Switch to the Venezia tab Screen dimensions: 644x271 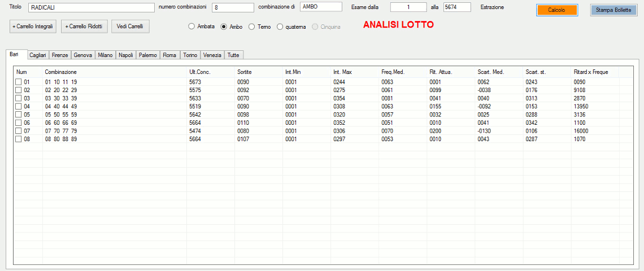[x=212, y=55]
